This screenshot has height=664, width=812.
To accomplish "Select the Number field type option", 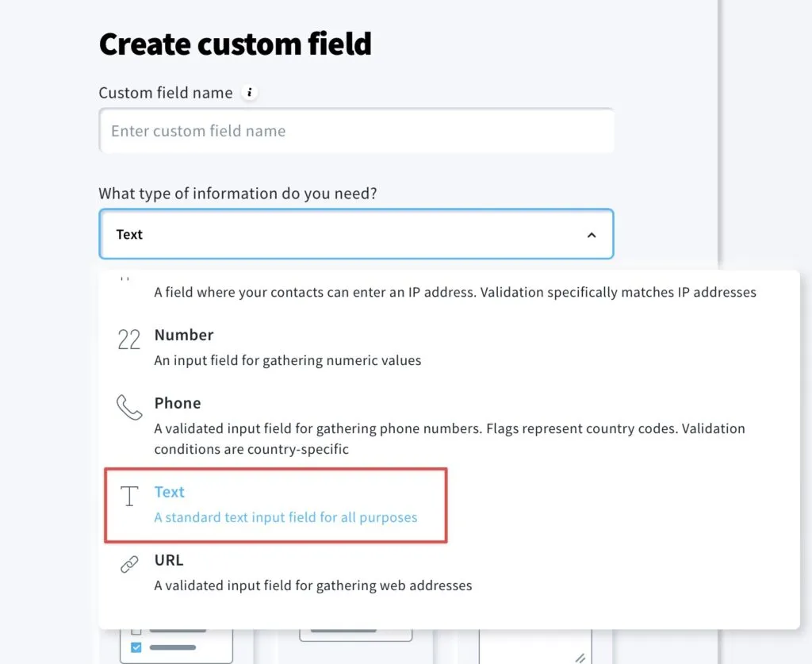I will (449, 347).
